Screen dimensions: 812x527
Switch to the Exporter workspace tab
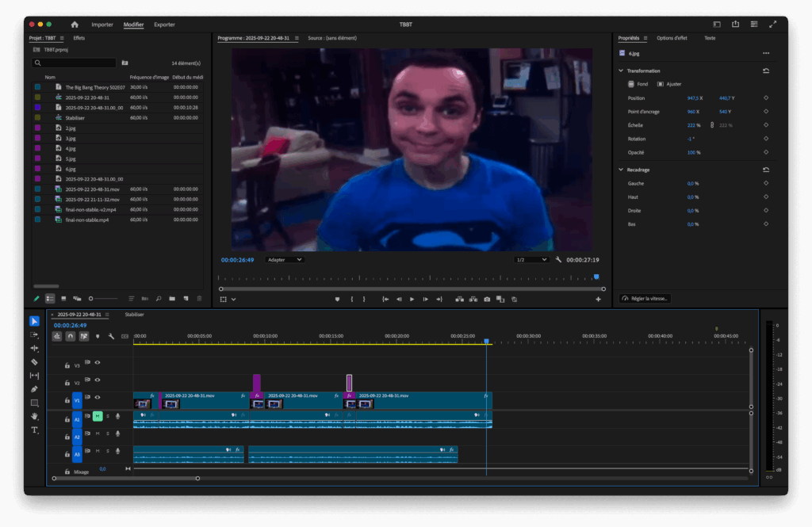pos(164,25)
